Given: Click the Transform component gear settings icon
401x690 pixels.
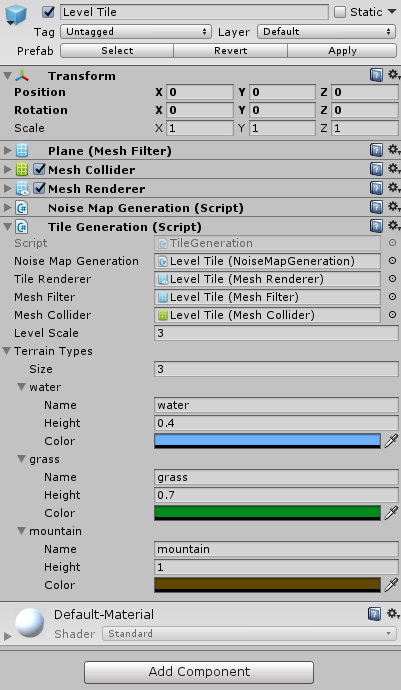Looking at the screenshot, I should coord(394,75).
